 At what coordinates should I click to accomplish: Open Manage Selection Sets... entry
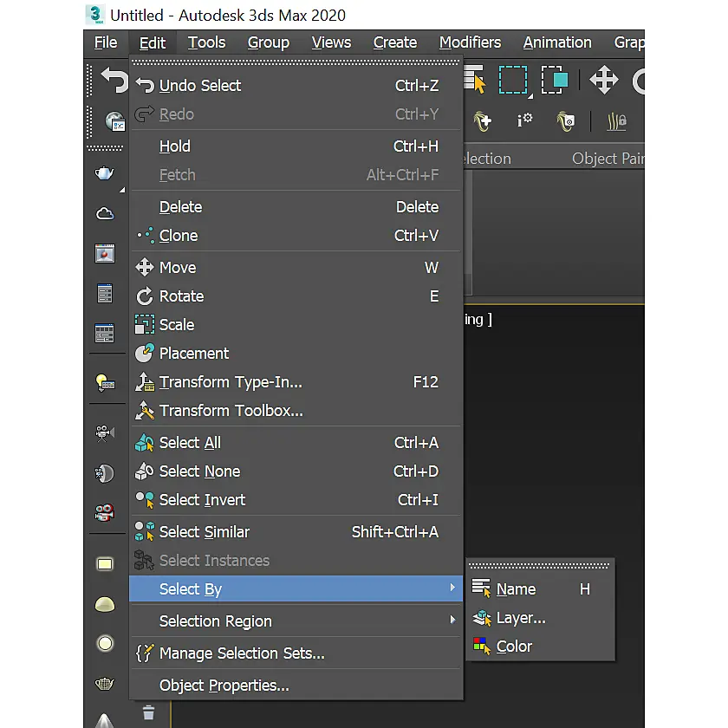pyautogui.click(x=296, y=653)
